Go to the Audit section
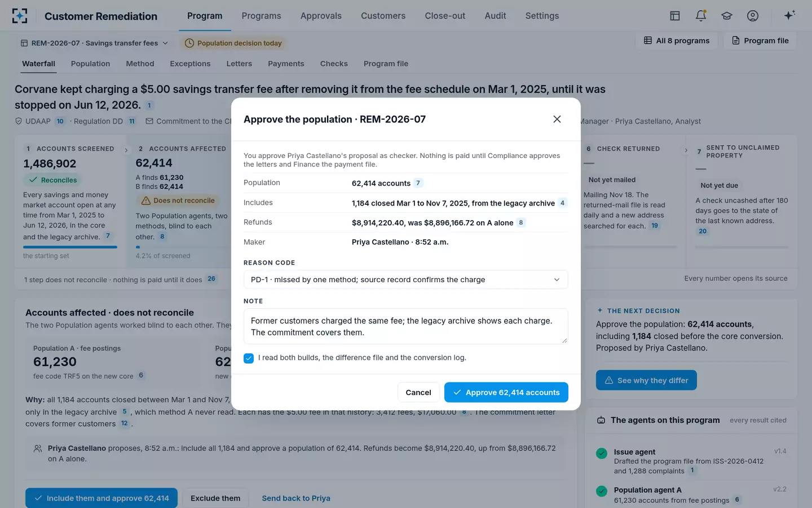Screen dimensions: 812x508 point(495,16)
